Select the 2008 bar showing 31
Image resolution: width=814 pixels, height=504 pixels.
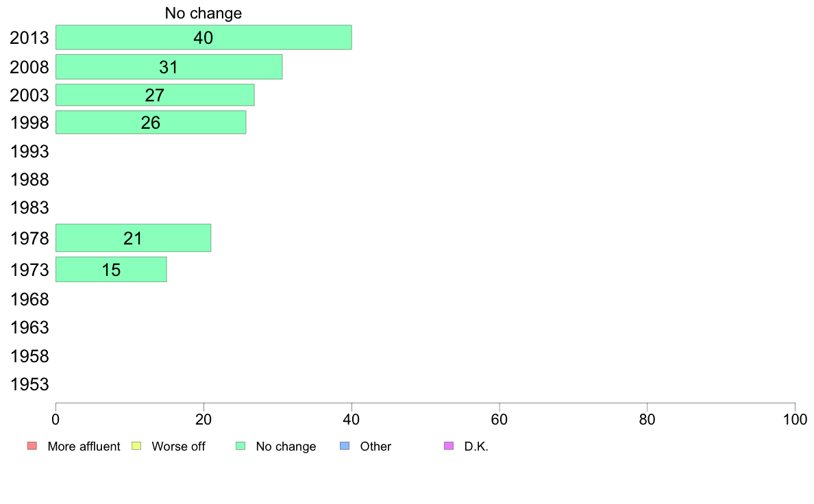tap(169, 67)
